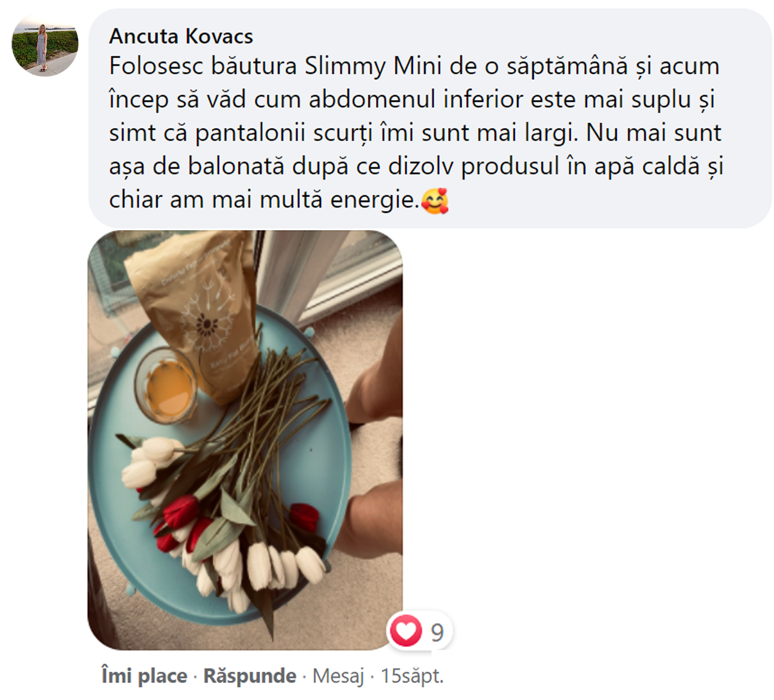Like the comment with Îmi place
This screenshot has height=700, width=774.
(144, 676)
